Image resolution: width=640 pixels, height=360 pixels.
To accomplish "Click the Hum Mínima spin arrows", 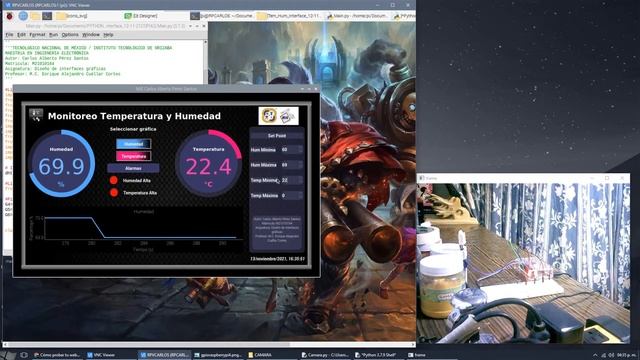I will pyautogui.click(x=300, y=150).
